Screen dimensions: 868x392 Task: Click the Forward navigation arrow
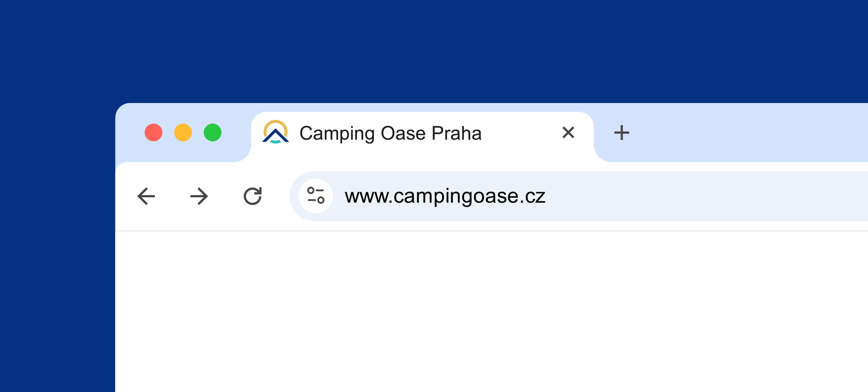tap(199, 196)
